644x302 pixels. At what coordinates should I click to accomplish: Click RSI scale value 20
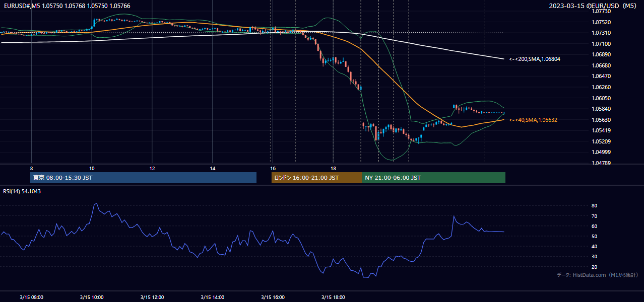(x=595, y=267)
